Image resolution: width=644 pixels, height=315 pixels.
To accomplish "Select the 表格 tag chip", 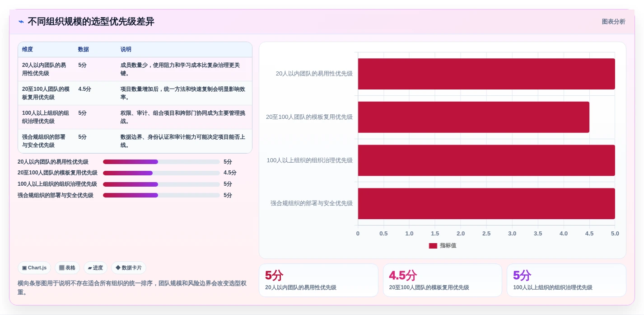I will point(67,268).
